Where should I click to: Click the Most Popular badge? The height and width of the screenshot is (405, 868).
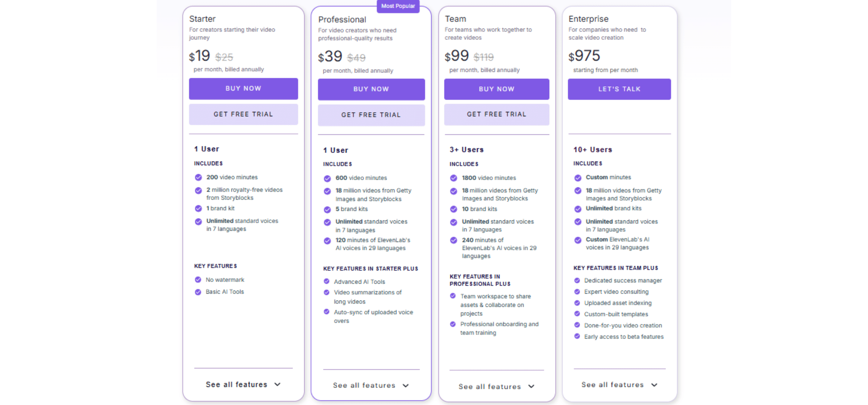[398, 6]
